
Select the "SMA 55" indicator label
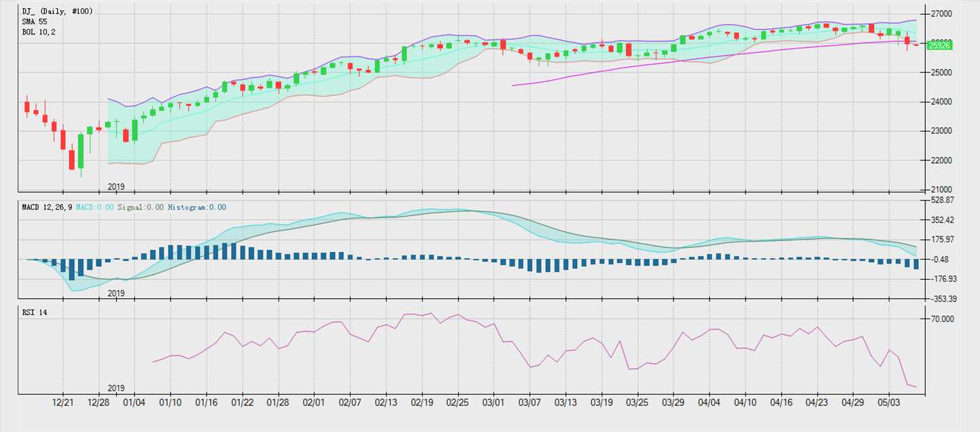pyautogui.click(x=34, y=22)
